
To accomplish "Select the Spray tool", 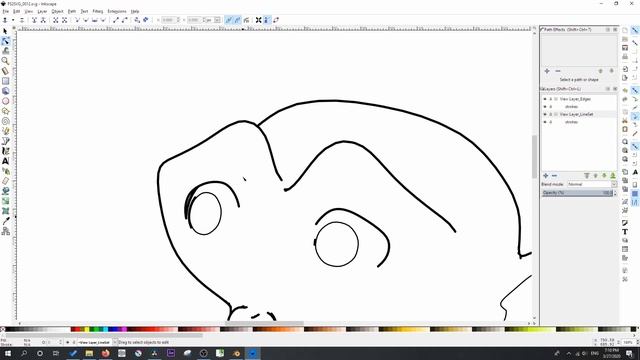I will tap(5, 171).
